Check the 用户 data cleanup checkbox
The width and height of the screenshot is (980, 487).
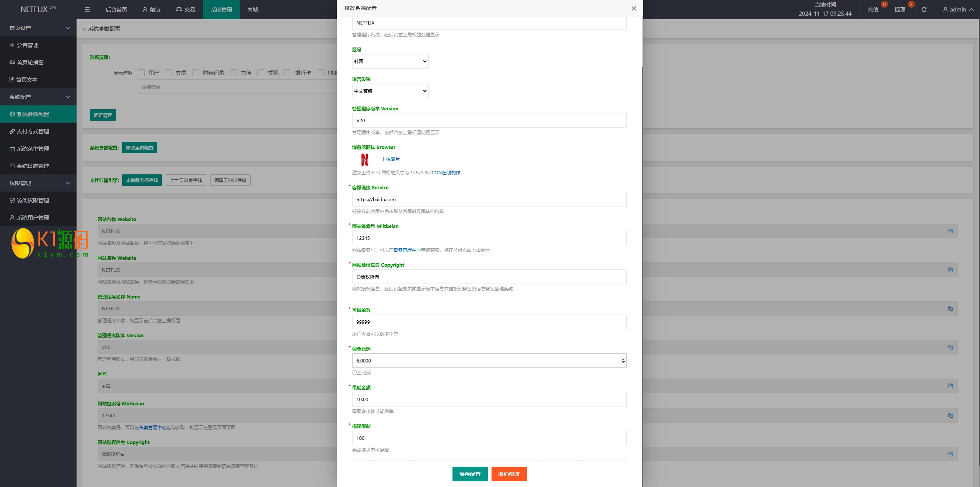[141, 73]
